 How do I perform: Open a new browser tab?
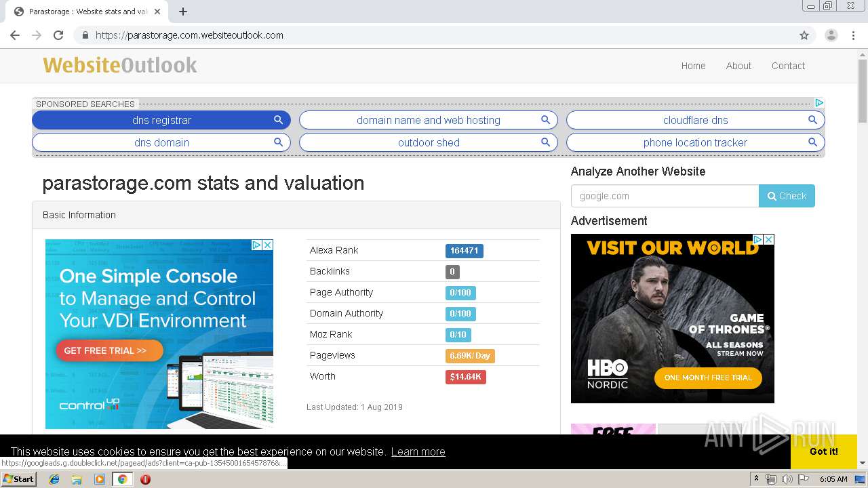pos(183,12)
